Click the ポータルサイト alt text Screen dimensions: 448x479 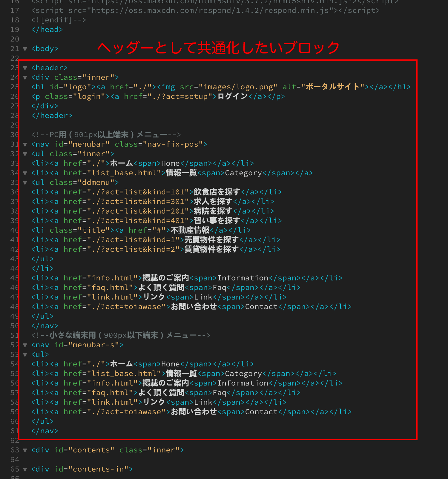[332, 87]
